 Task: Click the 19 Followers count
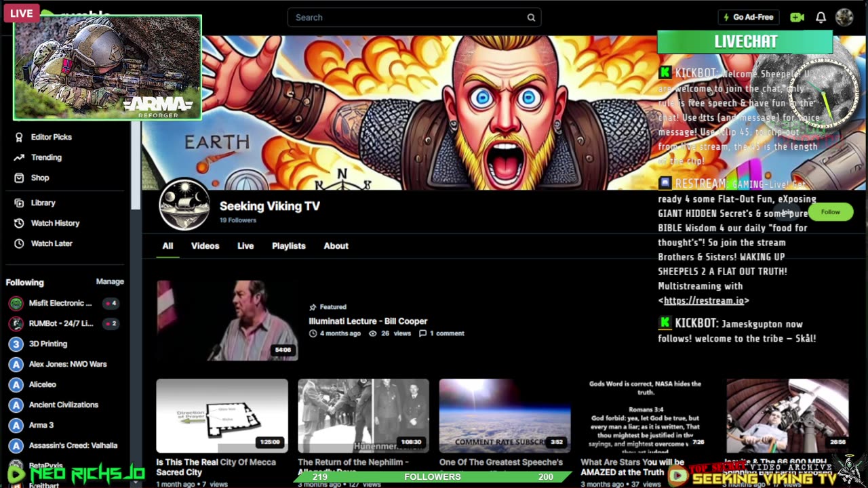238,220
